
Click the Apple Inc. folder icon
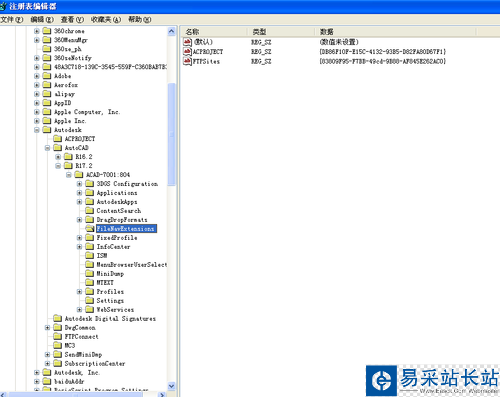(47, 121)
